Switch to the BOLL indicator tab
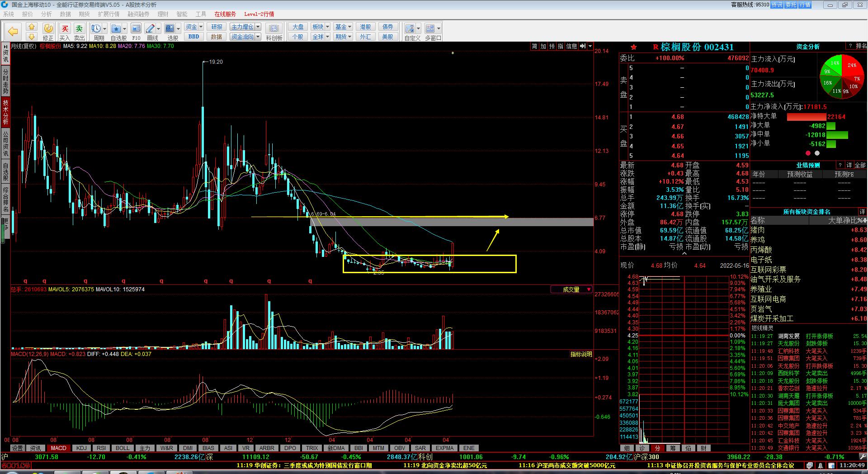Screen dimensions: 868x474 click(x=123, y=448)
